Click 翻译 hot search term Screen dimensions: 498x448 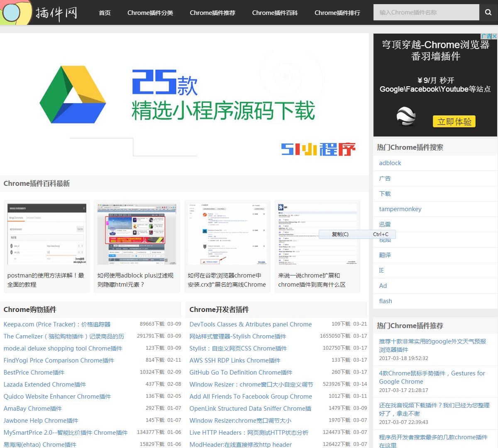point(385,255)
